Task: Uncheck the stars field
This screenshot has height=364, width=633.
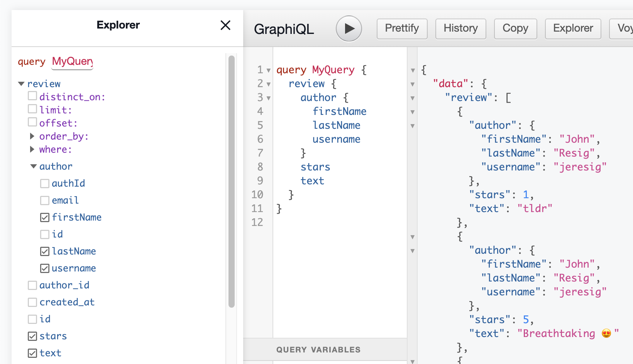Action: coord(32,336)
